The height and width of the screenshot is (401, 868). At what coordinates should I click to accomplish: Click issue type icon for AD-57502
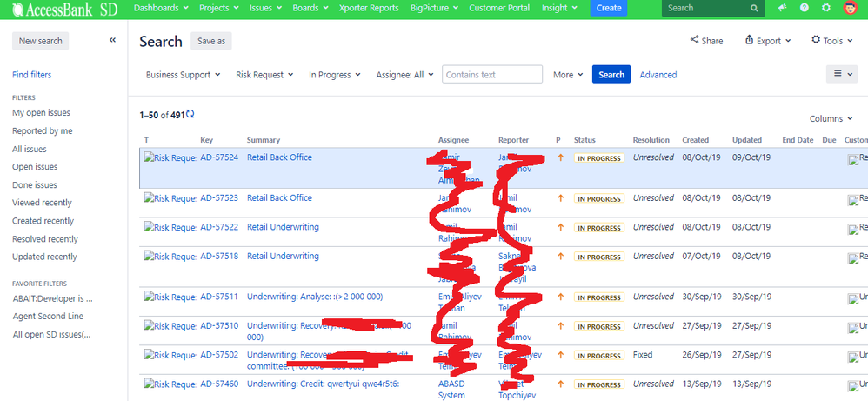[170, 355]
